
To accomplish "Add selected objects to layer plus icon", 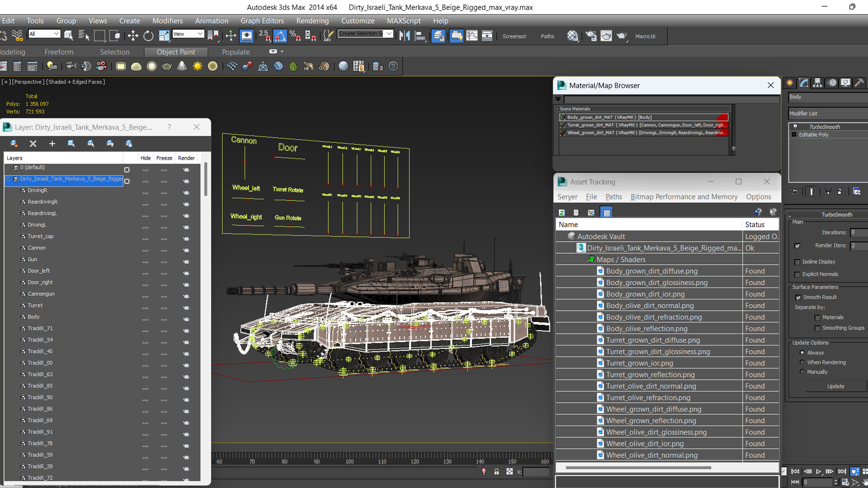I will pyautogui.click(x=52, y=144).
